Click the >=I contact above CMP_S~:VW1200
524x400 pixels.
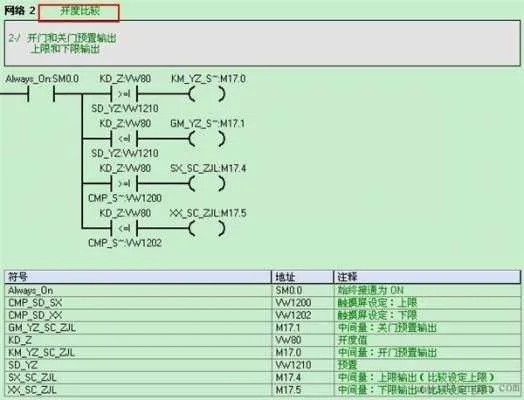(x=124, y=183)
